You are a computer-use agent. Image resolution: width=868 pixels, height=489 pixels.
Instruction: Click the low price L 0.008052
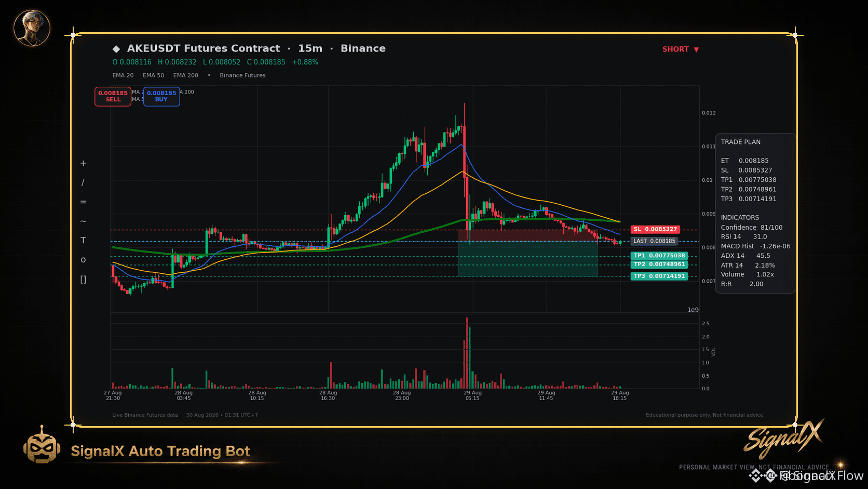222,62
